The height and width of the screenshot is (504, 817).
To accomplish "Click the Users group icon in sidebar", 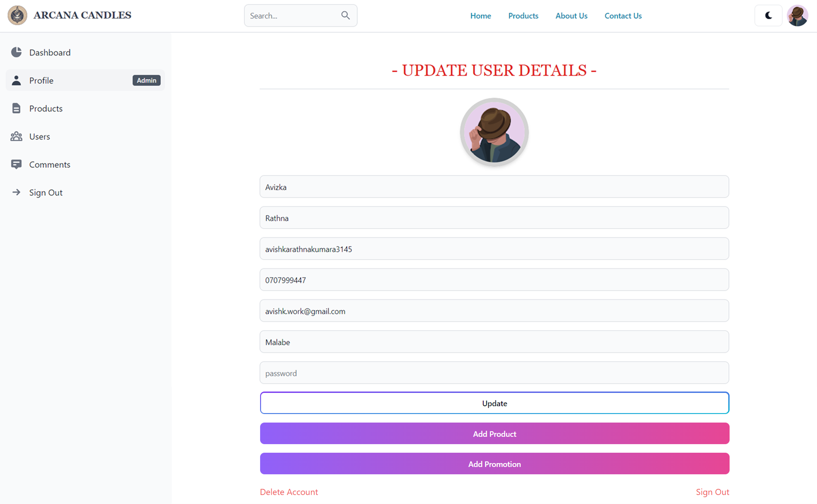I will click(x=16, y=136).
